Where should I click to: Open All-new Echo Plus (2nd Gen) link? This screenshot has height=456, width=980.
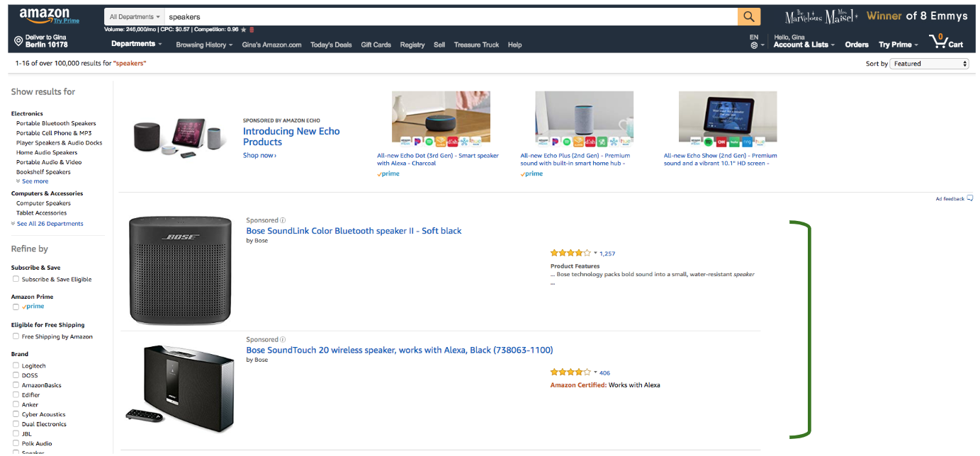575,159
